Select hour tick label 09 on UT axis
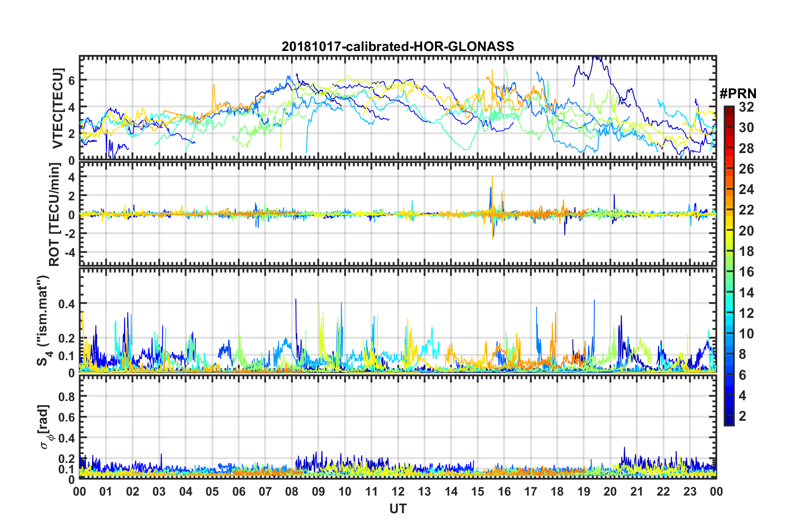 318,491
